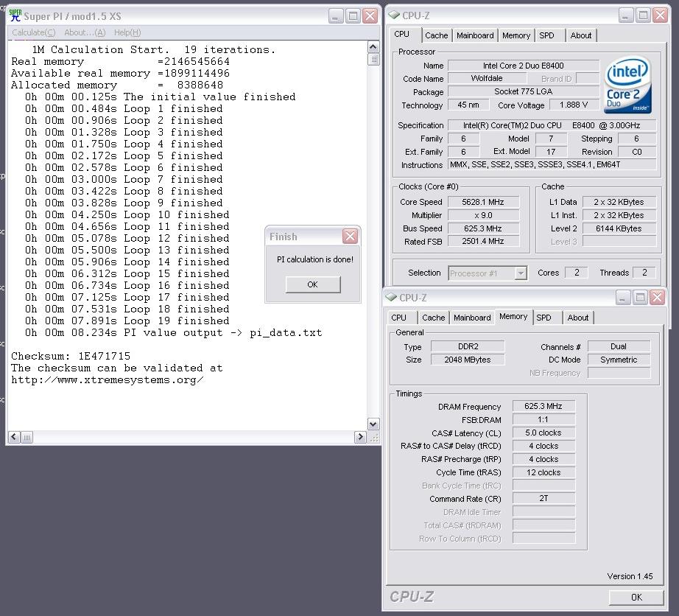Click the Multiplier value x 9.0
Image resolution: width=679 pixels, height=616 pixels.
point(483,215)
